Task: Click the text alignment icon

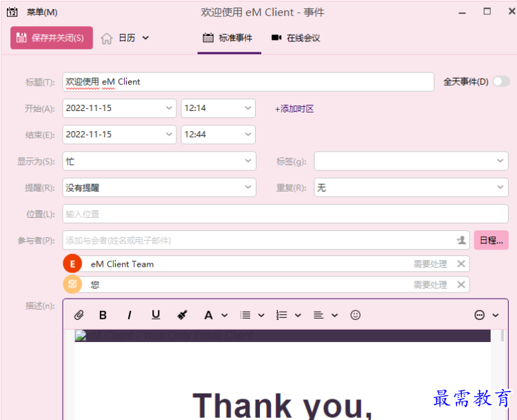Action: click(318, 315)
